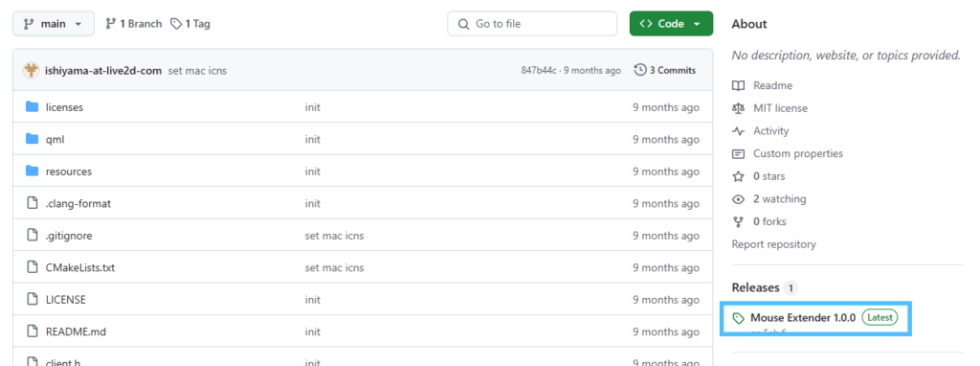The width and height of the screenshot is (980, 366).
Task: Click the folder icon beside qml
Action: (x=32, y=139)
